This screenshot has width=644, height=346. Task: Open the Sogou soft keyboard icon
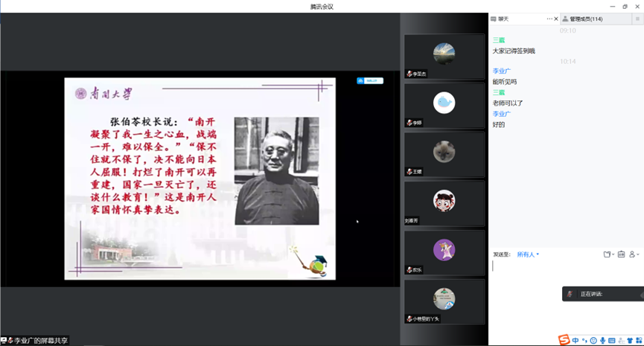pos(611,340)
